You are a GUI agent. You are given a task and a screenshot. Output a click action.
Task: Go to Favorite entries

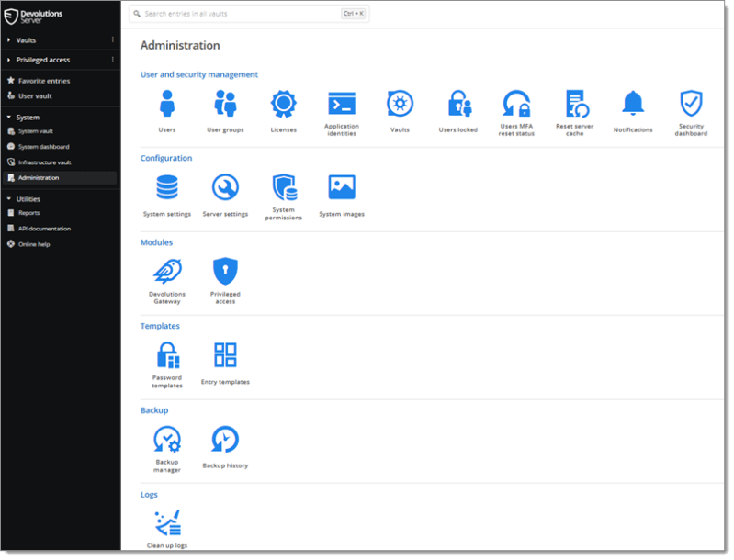coord(39,81)
